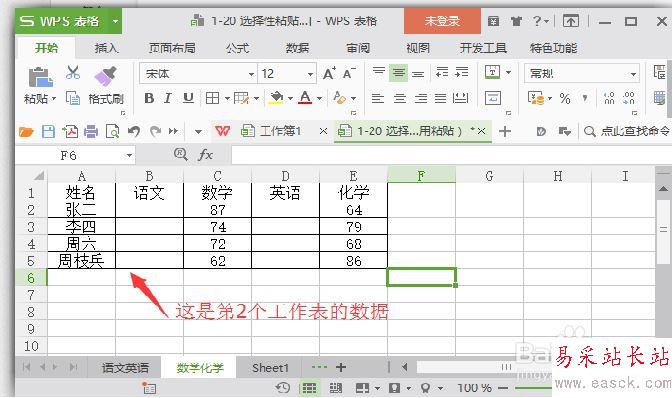672x398 pixels.
Task: Click the insert function fx icon
Action: coord(205,155)
